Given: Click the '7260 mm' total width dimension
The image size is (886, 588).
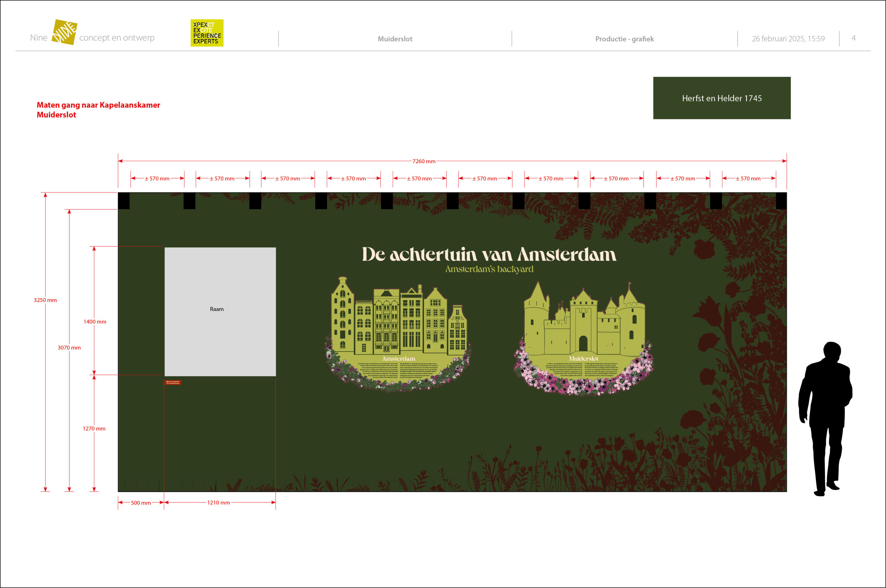Looking at the screenshot, I should pos(424,161).
